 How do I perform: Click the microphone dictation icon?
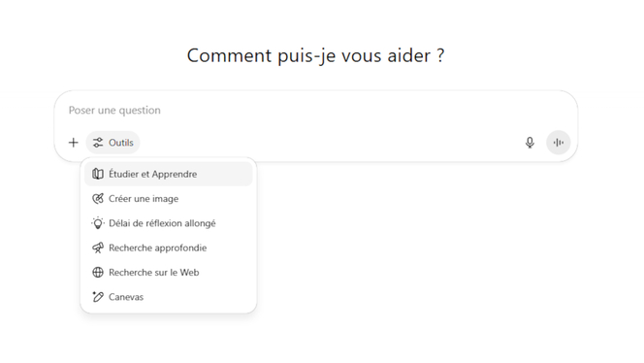pos(530,143)
